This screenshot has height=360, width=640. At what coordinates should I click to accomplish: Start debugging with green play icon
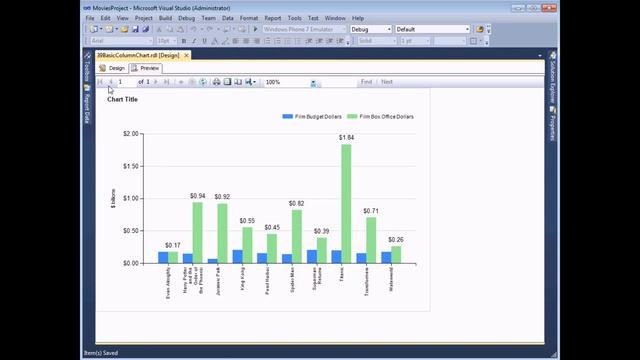pyautogui.click(x=256, y=29)
